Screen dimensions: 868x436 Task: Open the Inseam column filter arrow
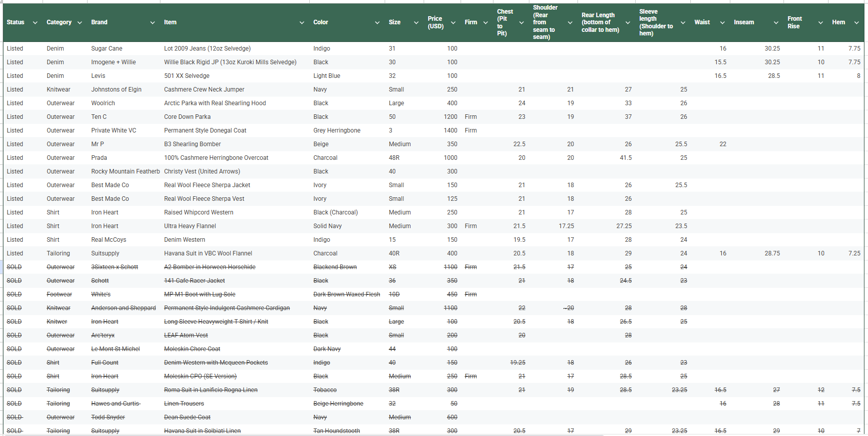pos(776,23)
